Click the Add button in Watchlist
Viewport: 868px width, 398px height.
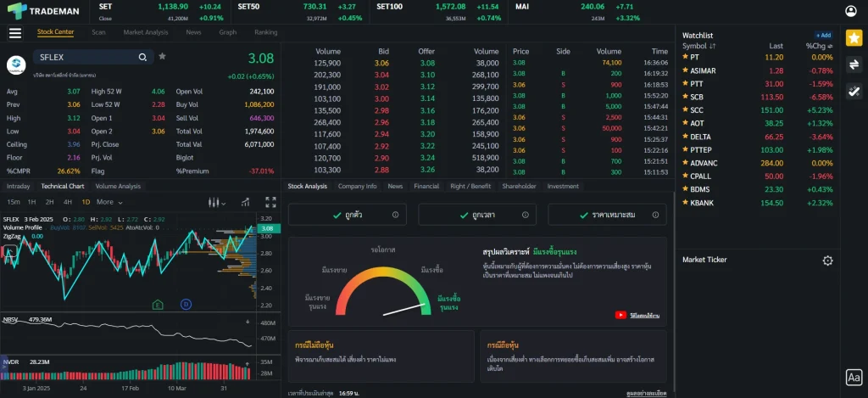[823, 35]
